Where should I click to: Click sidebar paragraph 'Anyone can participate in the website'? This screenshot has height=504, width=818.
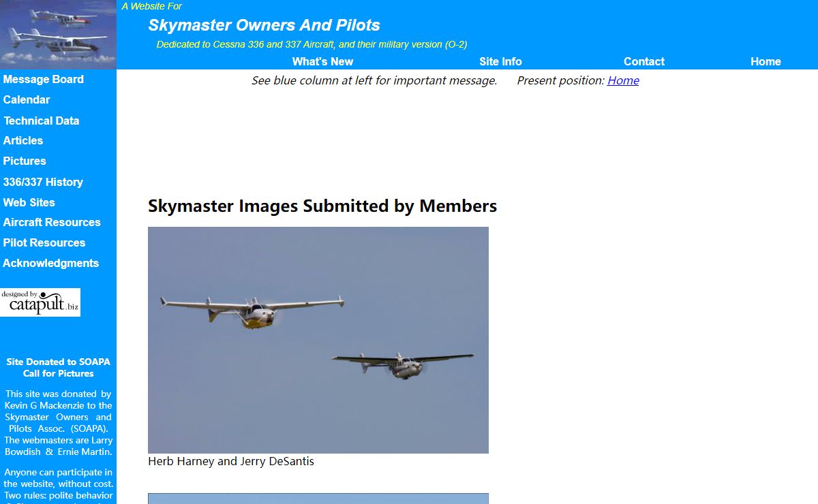click(x=58, y=485)
